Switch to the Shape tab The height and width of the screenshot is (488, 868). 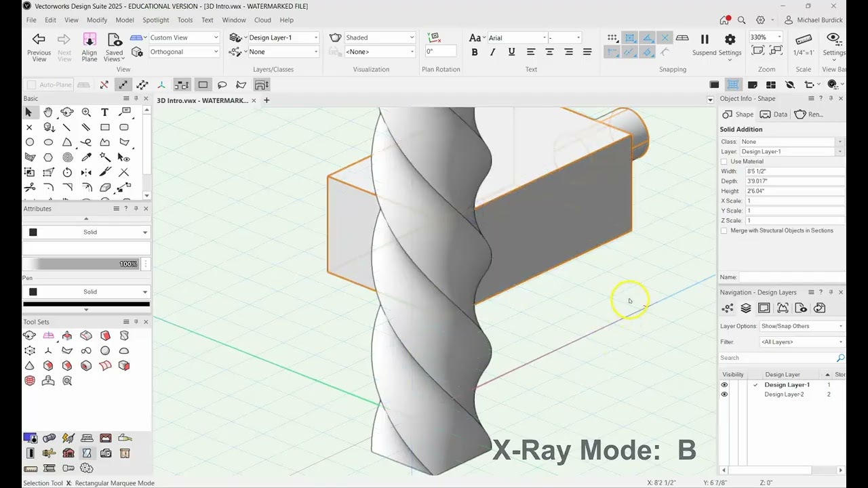click(738, 115)
